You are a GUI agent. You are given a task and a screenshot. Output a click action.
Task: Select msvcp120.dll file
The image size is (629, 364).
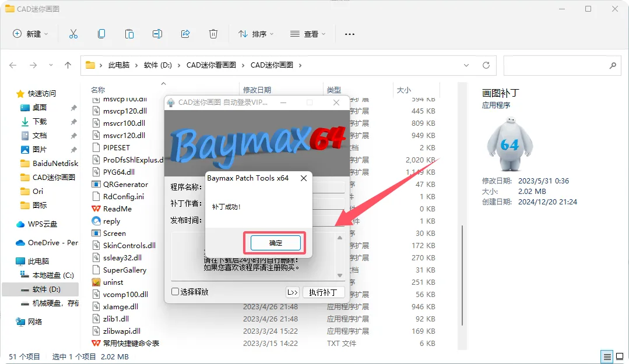coord(125,111)
